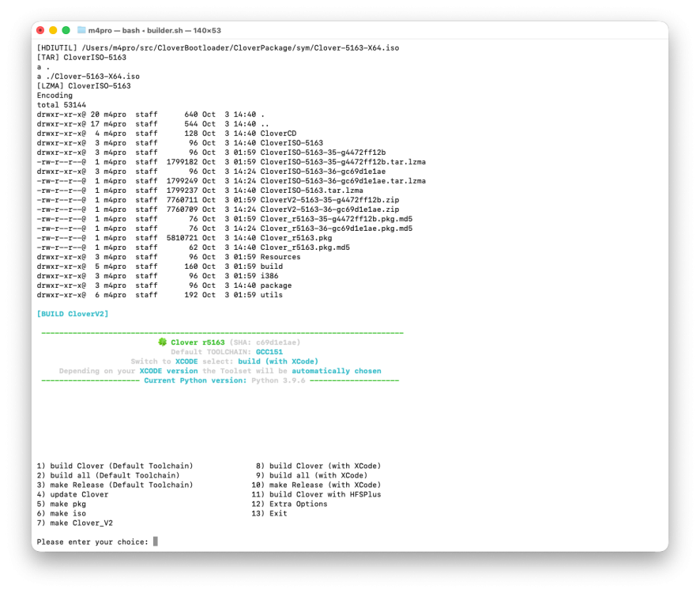
Task: Click the 'automatically chosen' text
Action: click(x=337, y=371)
